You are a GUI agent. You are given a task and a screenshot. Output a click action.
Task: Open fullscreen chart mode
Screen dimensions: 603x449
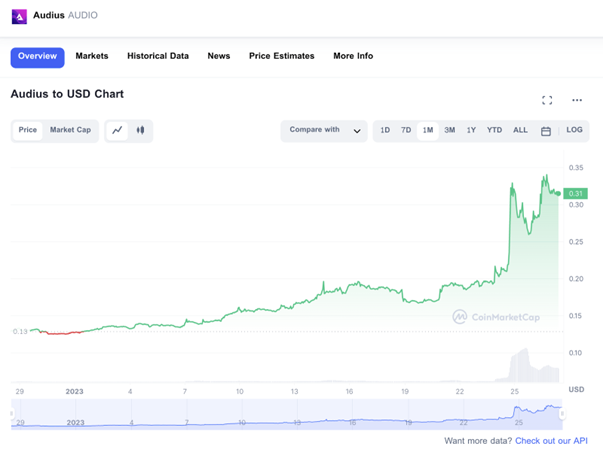click(x=547, y=100)
